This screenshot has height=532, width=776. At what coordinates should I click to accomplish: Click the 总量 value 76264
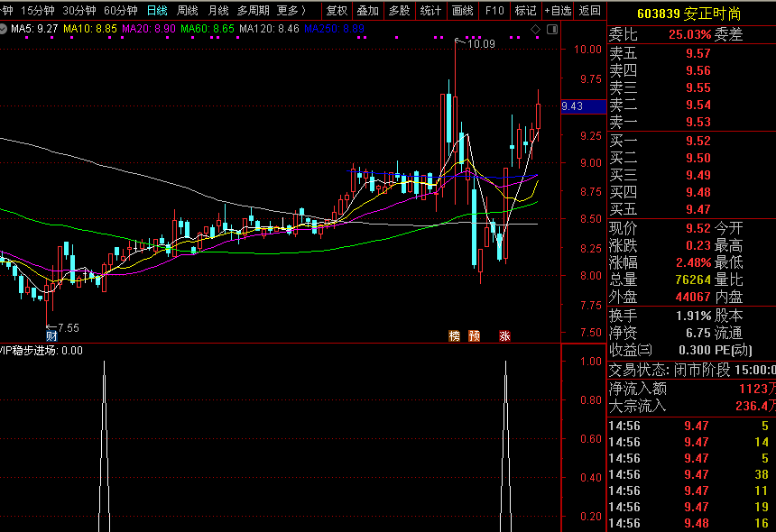point(693,280)
